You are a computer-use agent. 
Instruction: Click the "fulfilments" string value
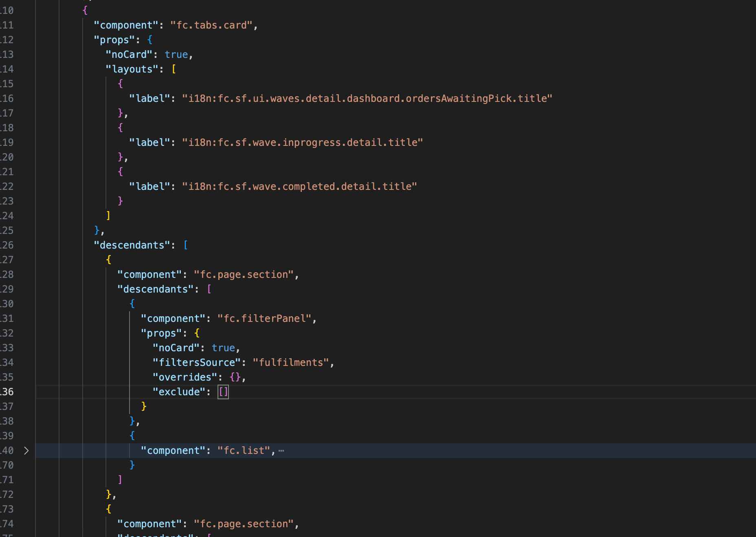pyautogui.click(x=291, y=363)
